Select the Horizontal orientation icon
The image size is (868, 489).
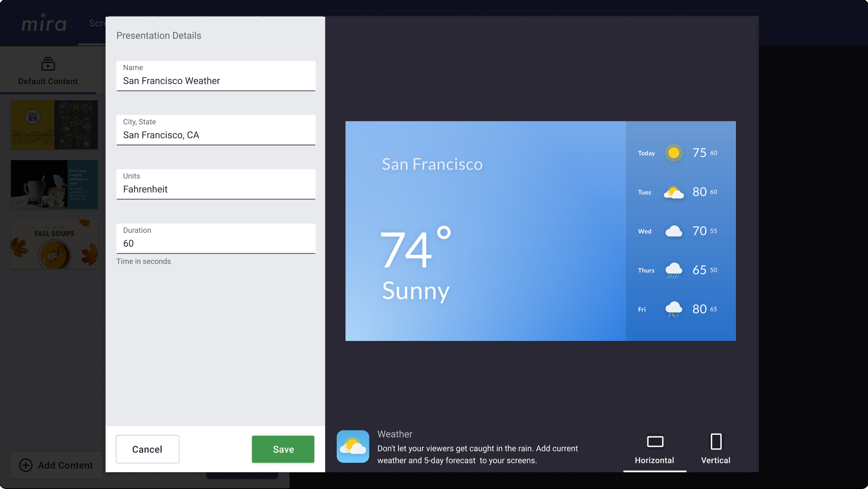click(x=655, y=442)
